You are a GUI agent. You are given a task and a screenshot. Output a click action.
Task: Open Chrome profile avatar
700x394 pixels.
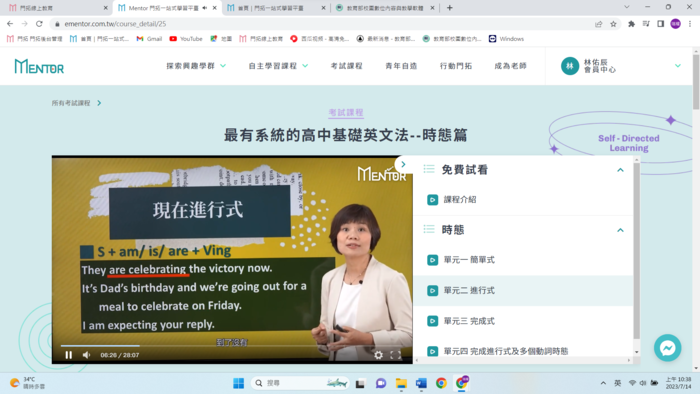[675, 24]
